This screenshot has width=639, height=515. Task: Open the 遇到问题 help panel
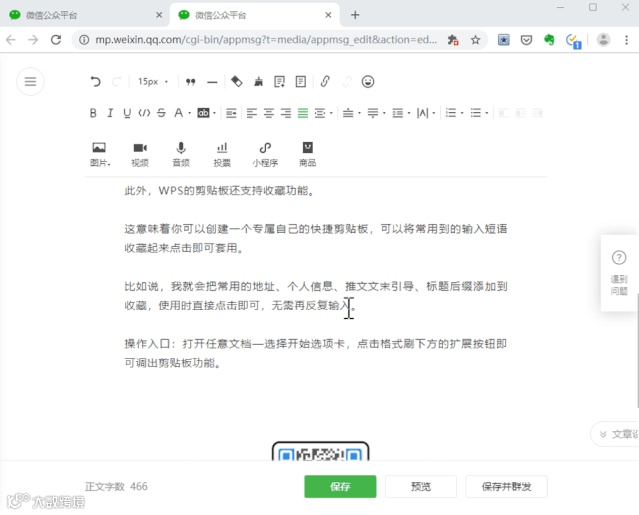[x=619, y=273]
